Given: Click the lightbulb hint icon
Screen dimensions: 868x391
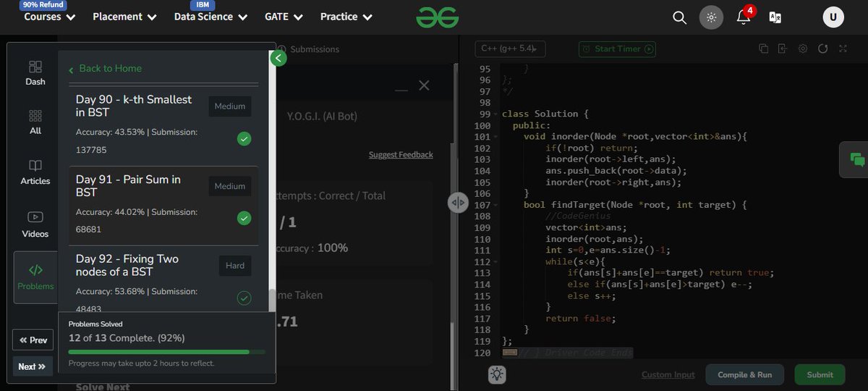Looking at the screenshot, I should (497, 374).
